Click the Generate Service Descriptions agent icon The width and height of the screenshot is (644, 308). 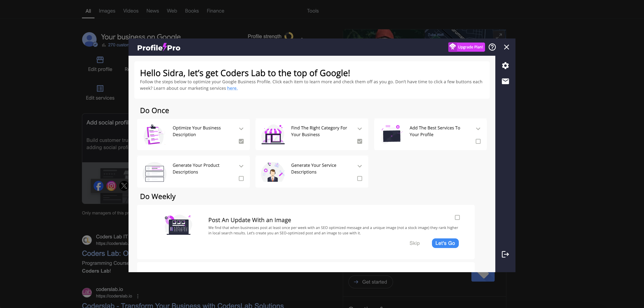point(273,172)
